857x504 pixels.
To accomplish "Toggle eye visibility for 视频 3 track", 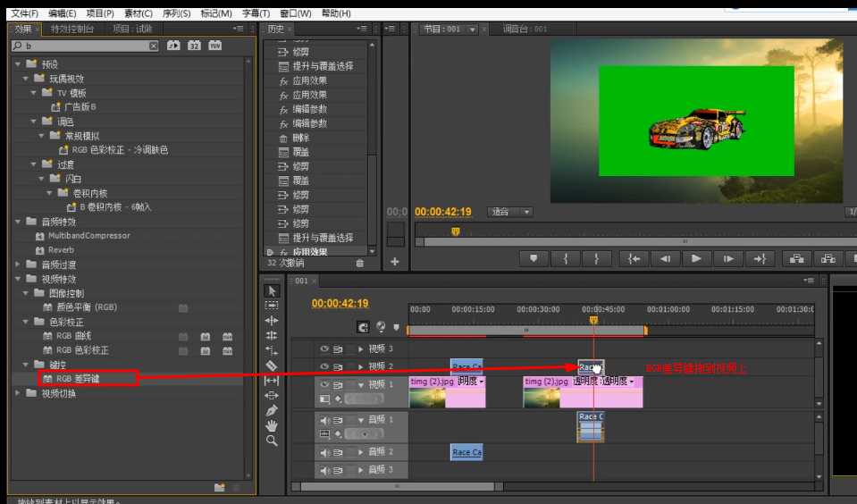I will point(325,349).
